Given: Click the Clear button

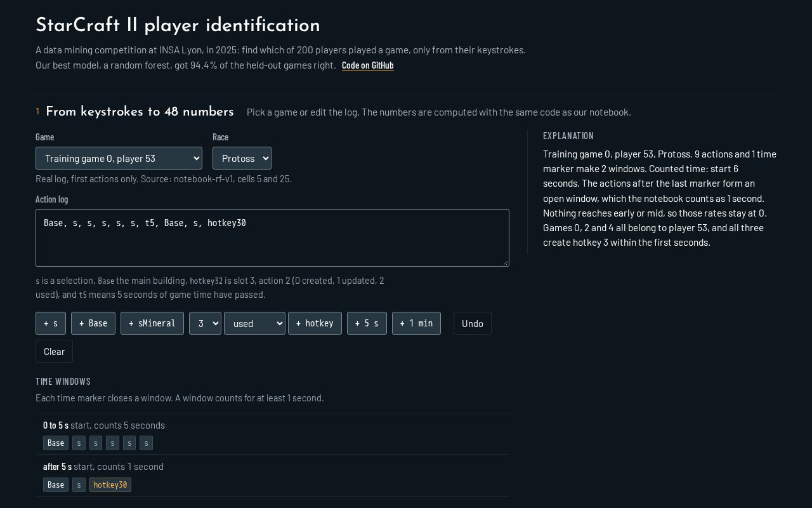Looking at the screenshot, I should click(54, 351).
